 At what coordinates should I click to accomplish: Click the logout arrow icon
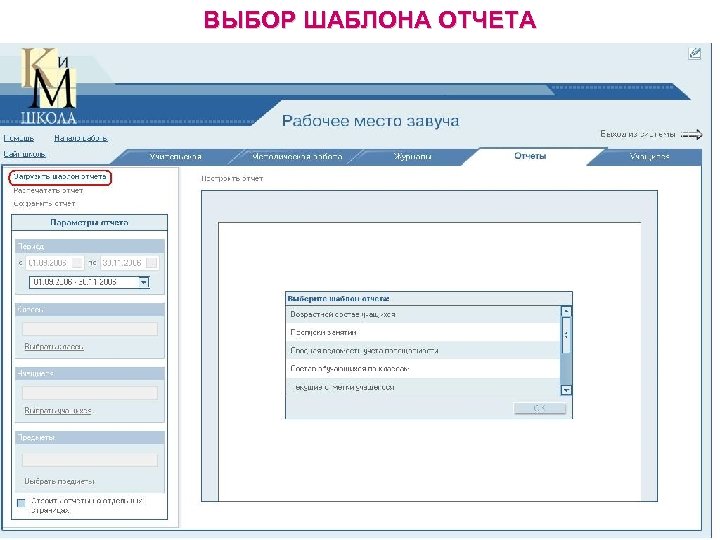(x=692, y=135)
